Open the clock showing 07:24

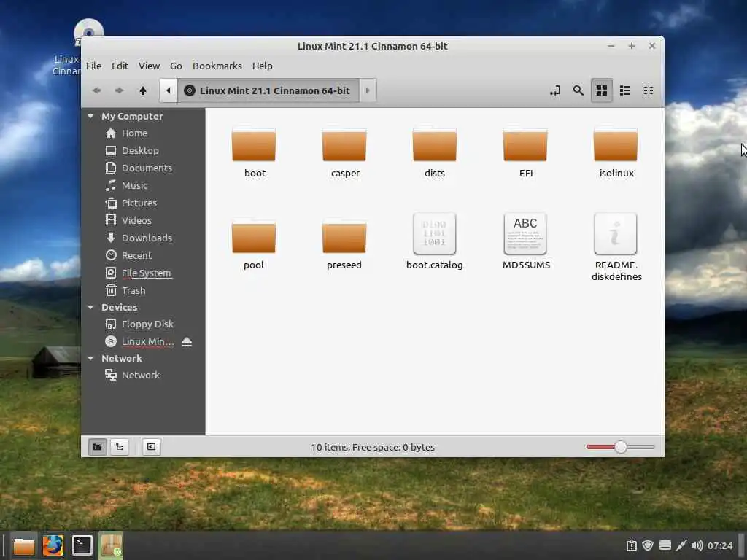(720, 545)
